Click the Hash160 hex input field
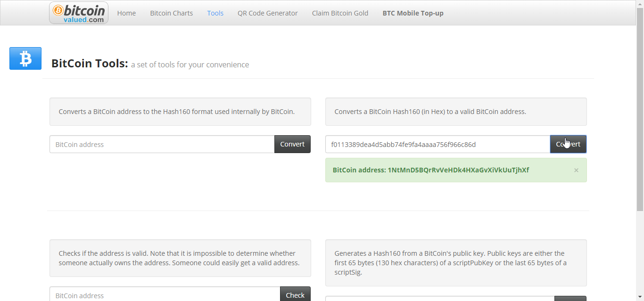 [x=438, y=144]
